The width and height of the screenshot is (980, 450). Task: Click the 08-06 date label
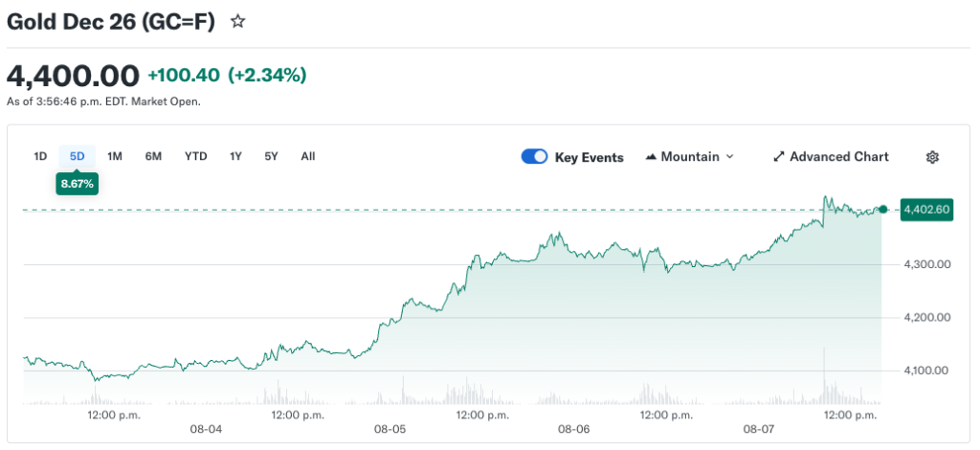click(574, 429)
